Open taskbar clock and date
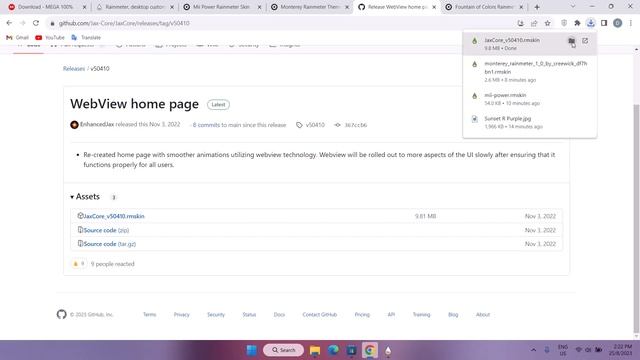This screenshot has height=360, width=640. point(622,350)
